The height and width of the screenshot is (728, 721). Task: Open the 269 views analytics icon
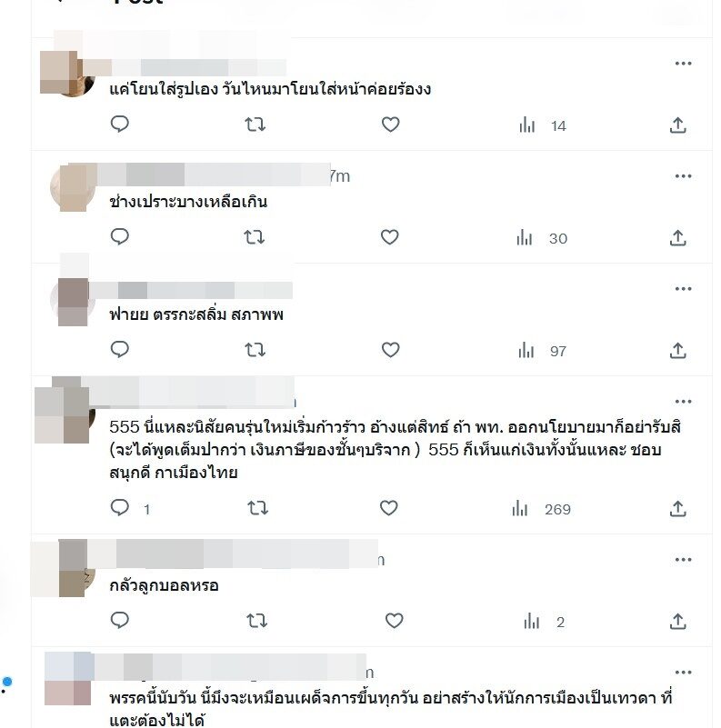(x=520, y=508)
